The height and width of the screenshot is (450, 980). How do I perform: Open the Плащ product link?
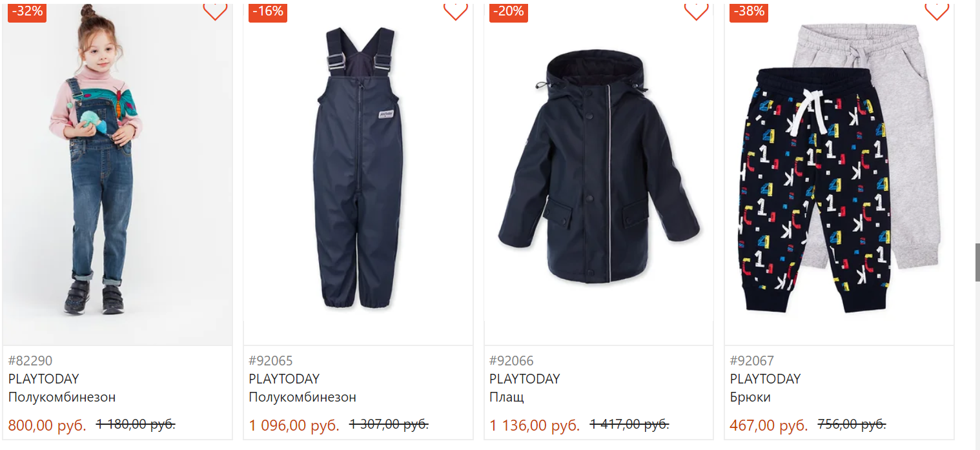(507, 397)
